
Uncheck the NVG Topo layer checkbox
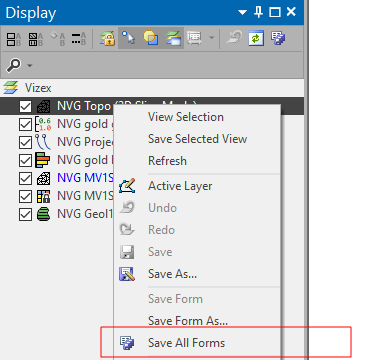(25, 106)
